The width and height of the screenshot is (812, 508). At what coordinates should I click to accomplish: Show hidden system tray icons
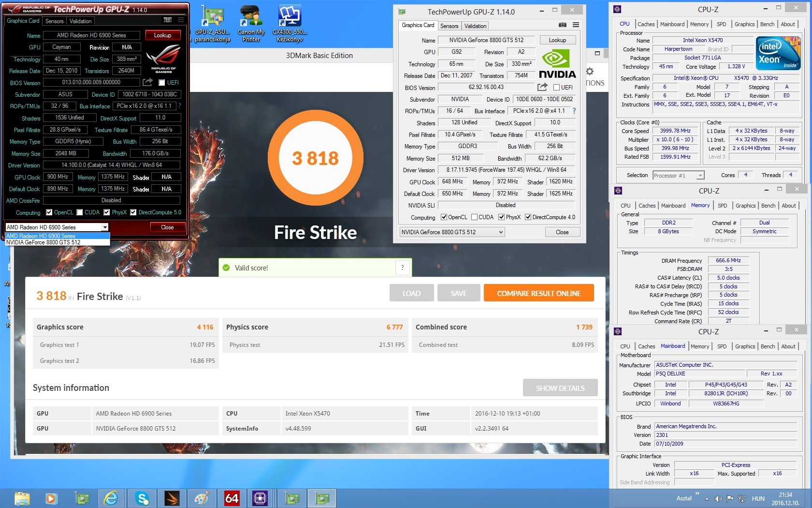707,498
